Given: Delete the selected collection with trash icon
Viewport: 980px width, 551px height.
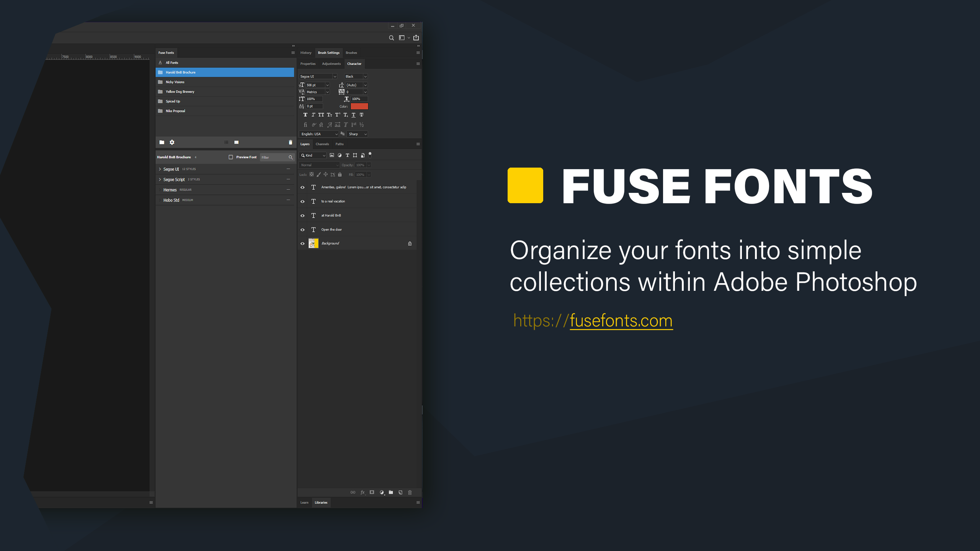Looking at the screenshot, I should [x=290, y=142].
